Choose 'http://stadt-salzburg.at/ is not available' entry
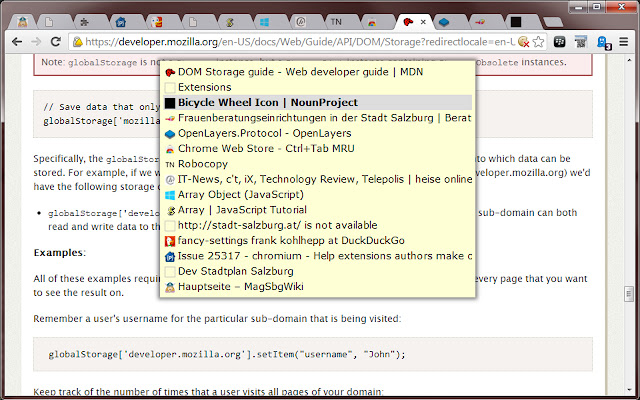Viewport: 640px width, 400px height. [318, 225]
